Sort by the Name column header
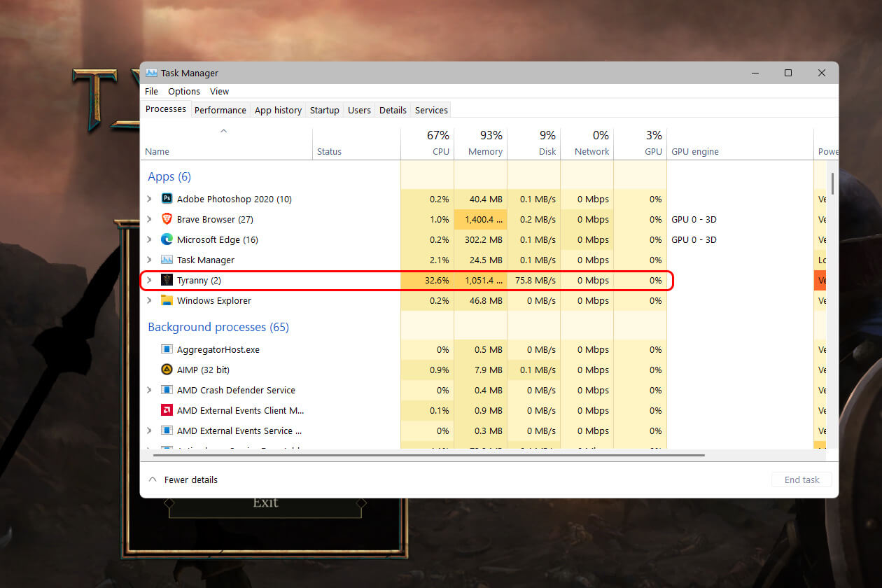Viewport: 882px width, 588px height. click(227, 143)
